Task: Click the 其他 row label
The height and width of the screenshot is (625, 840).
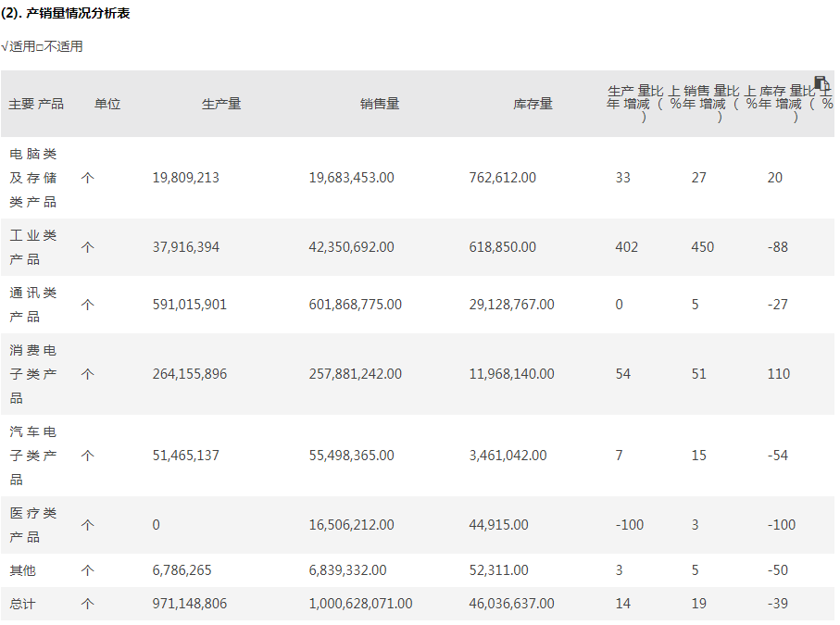Action: pyautogui.click(x=23, y=570)
